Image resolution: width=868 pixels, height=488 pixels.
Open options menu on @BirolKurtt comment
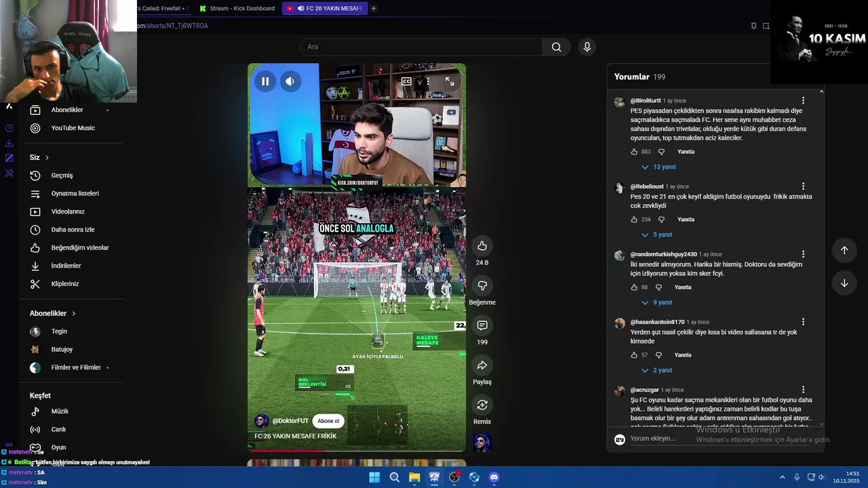pos(803,100)
